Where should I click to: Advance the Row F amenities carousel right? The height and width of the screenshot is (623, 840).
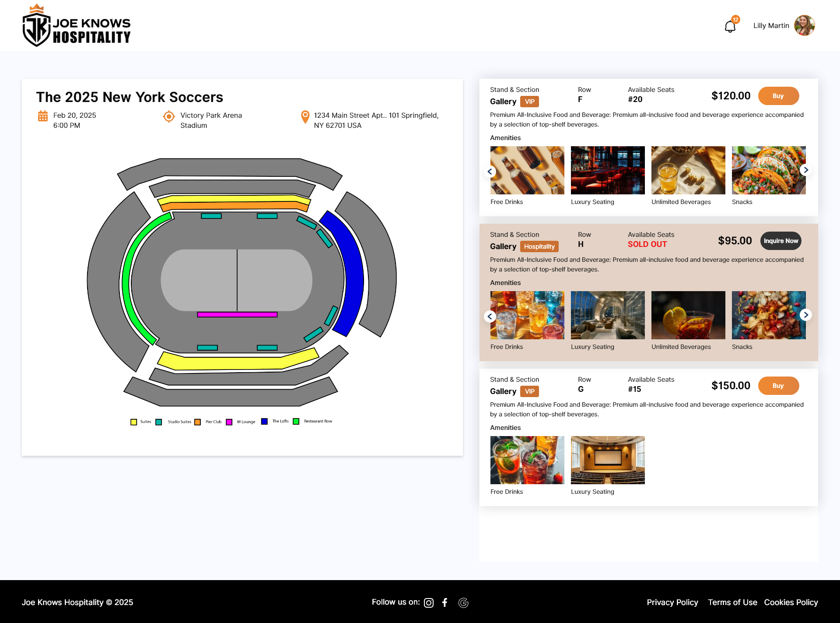[806, 170]
